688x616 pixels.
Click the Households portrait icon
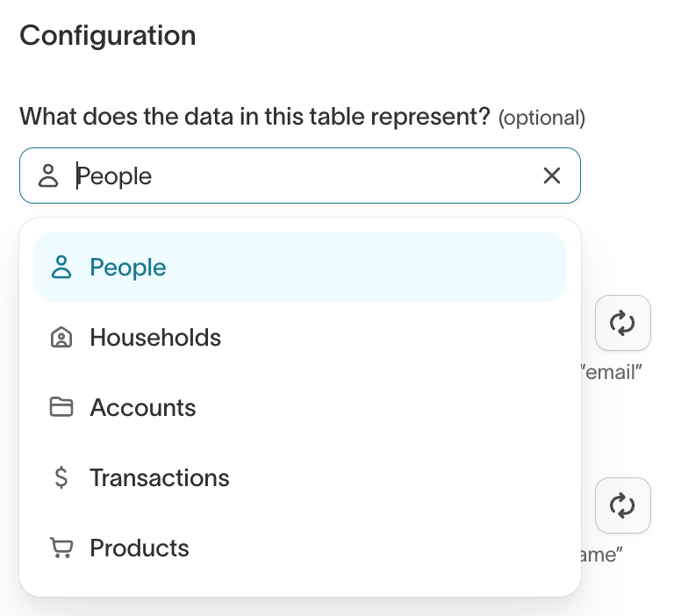click(x=61, y=338)
